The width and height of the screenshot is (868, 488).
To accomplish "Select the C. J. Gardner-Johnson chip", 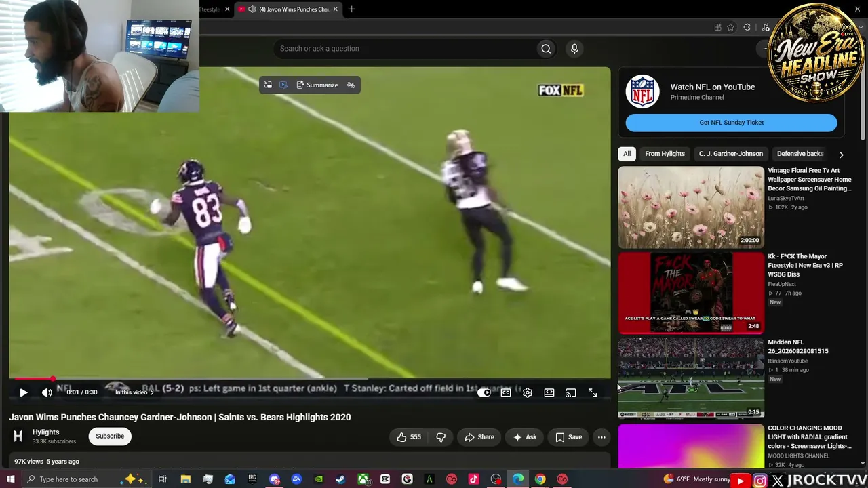I will tap(731, 154).
